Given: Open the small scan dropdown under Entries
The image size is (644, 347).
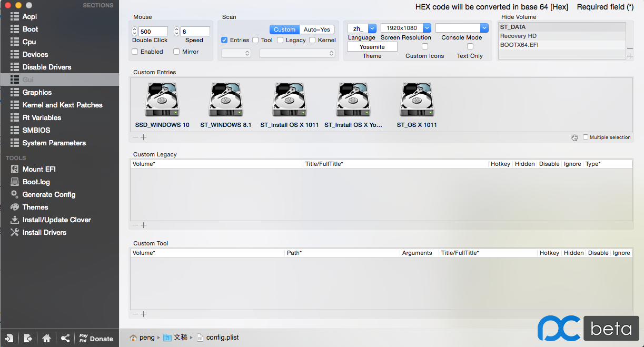Looking at the screenshot, I should [x=236, y=53].
